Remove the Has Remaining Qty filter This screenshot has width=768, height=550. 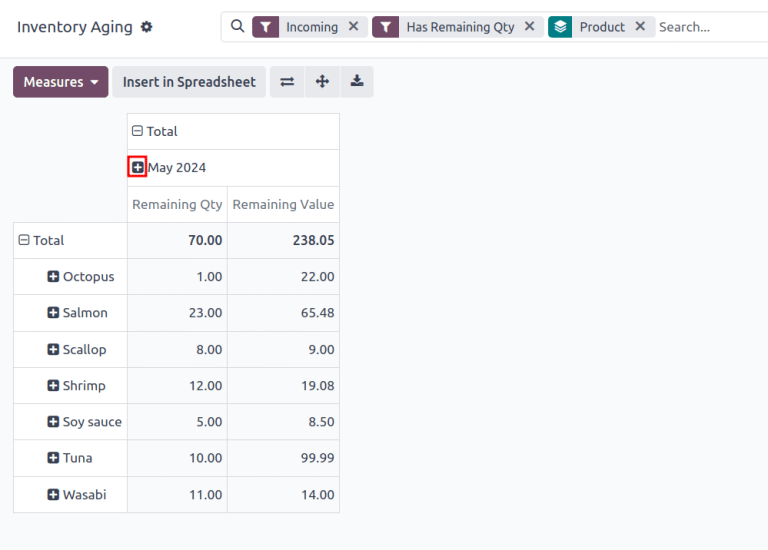[x=530, y=27]
